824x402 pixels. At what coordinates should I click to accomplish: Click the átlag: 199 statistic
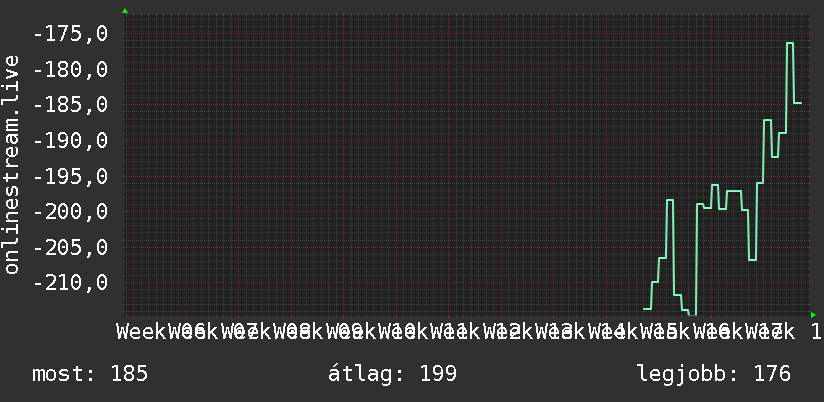tap(393, 374)
